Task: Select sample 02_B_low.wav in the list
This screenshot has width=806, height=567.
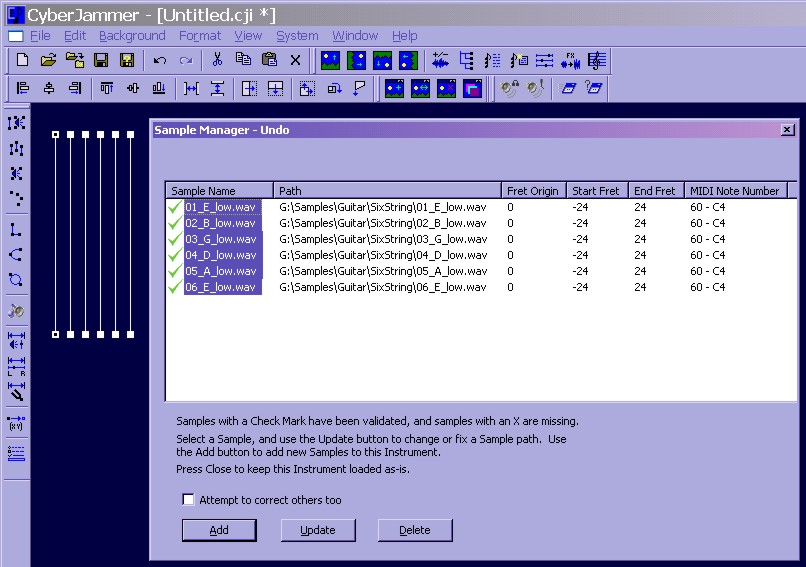Action: (221, 223)
